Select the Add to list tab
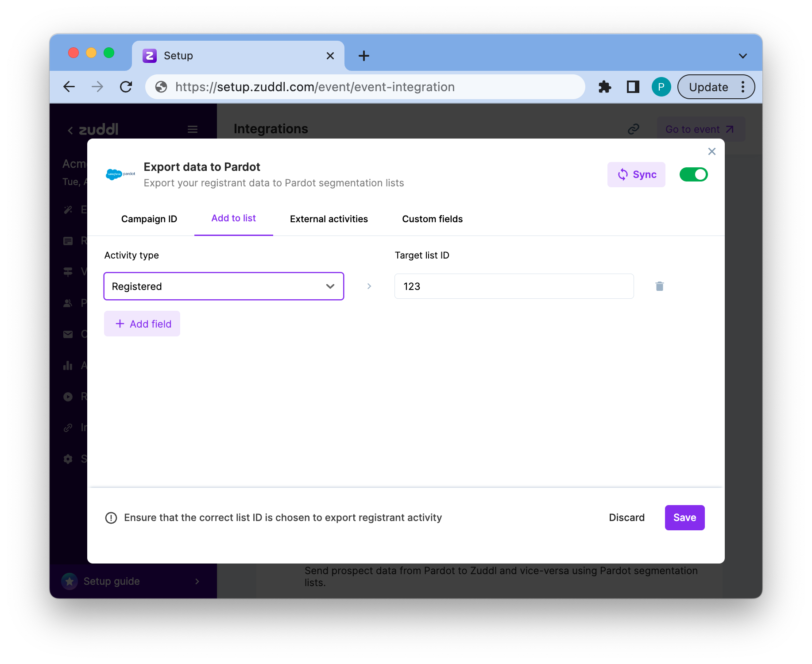Viewport: 812px width, 664px height. pyautogui.click(x=234, y=218)
